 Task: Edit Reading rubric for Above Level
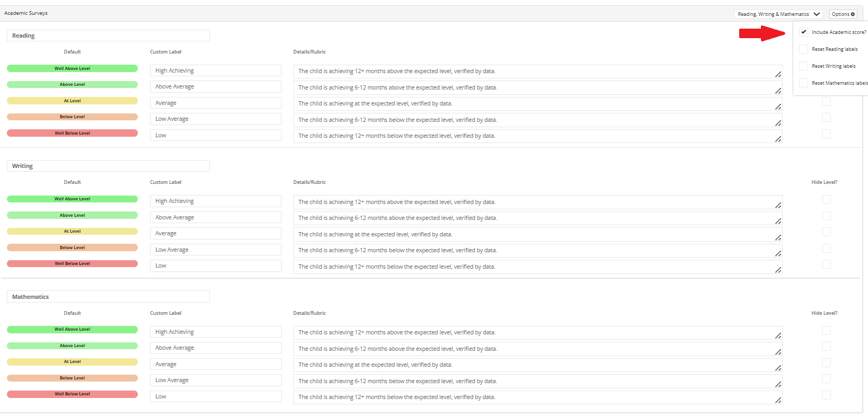538,87
